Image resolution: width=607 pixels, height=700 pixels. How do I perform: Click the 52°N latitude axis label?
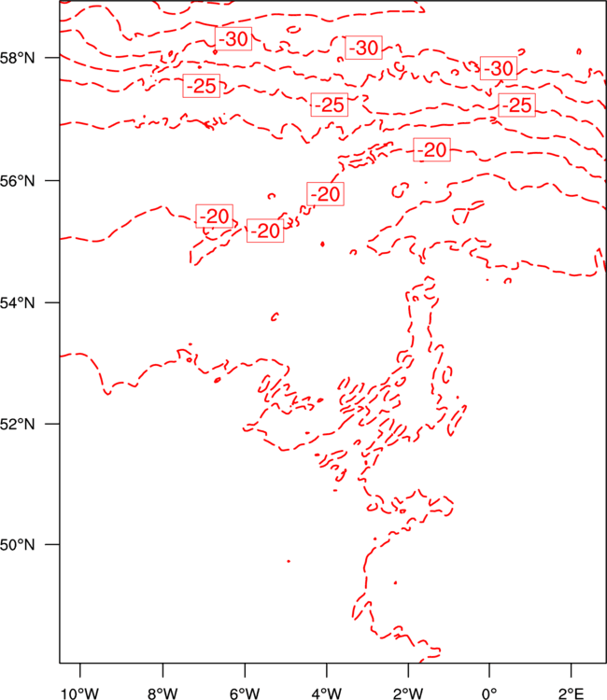[x=18, y=424]
